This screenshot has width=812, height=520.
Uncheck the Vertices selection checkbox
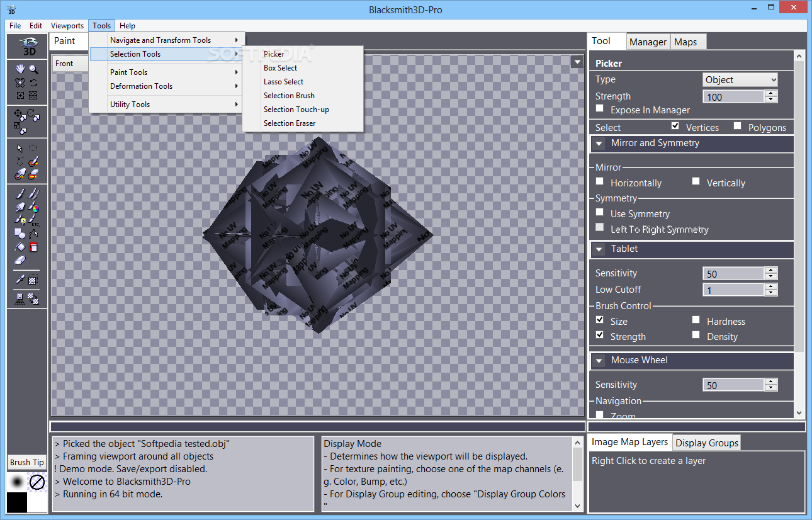click(x=675, y=126)
